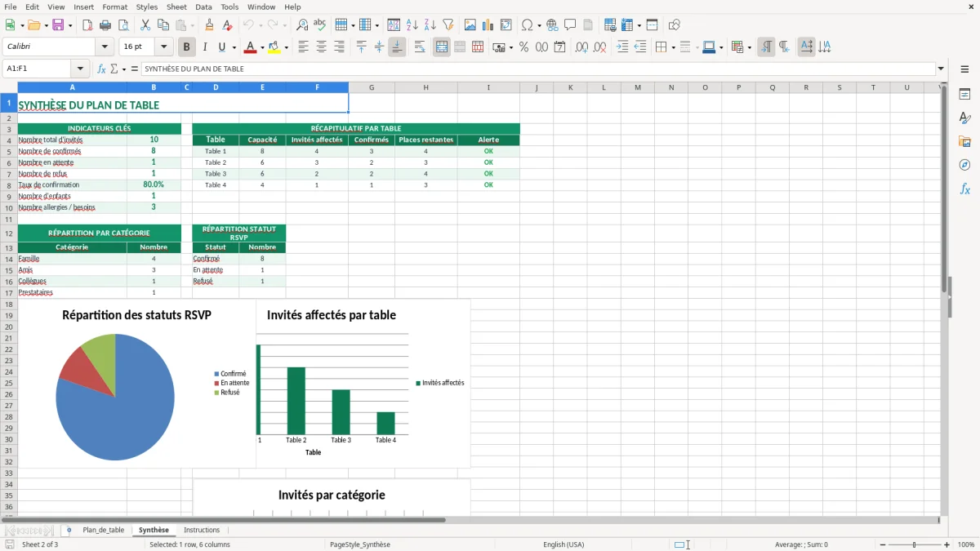Viewport: 980px width, 551px height.
Task: Open the sidebar Navigator deck
Action: coord(964,166)
